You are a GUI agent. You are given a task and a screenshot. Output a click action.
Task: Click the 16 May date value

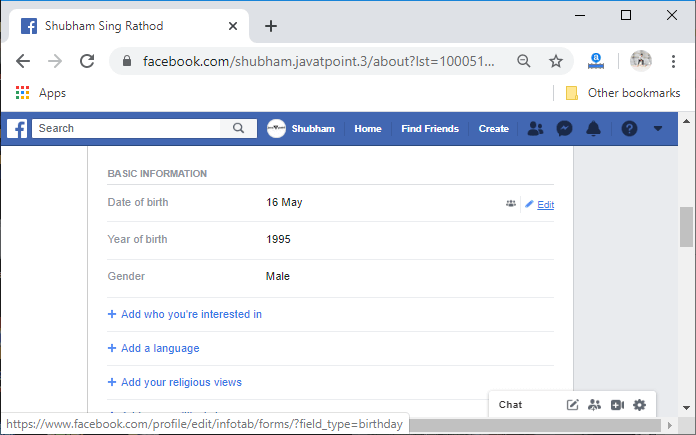click(x=284, y=202)
